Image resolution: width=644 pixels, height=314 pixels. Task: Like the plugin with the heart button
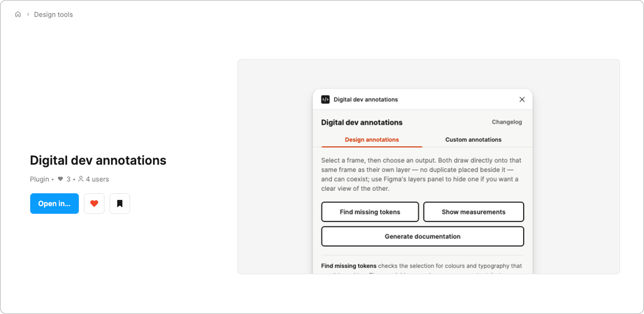coord(94,204)
